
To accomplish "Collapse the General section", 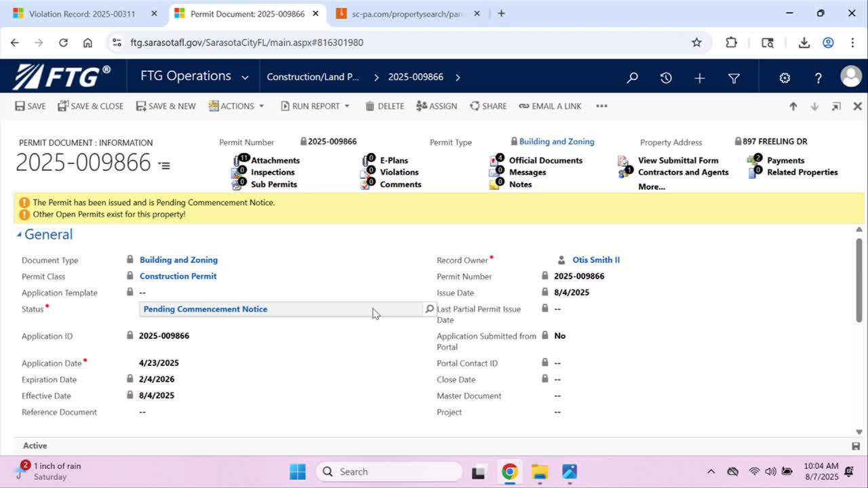I will click(x=19, y=235).
